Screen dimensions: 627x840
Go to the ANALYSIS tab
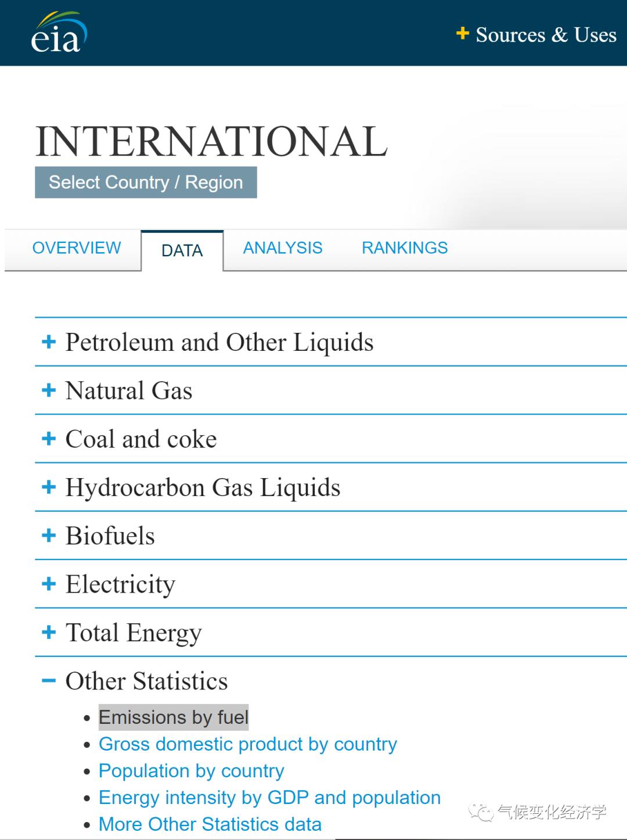click(x=283, y=248)
